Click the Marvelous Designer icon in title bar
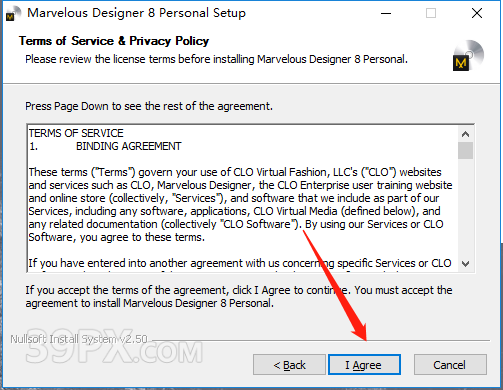503x390 pixels. pyautogui.click(x=13, y=14)
